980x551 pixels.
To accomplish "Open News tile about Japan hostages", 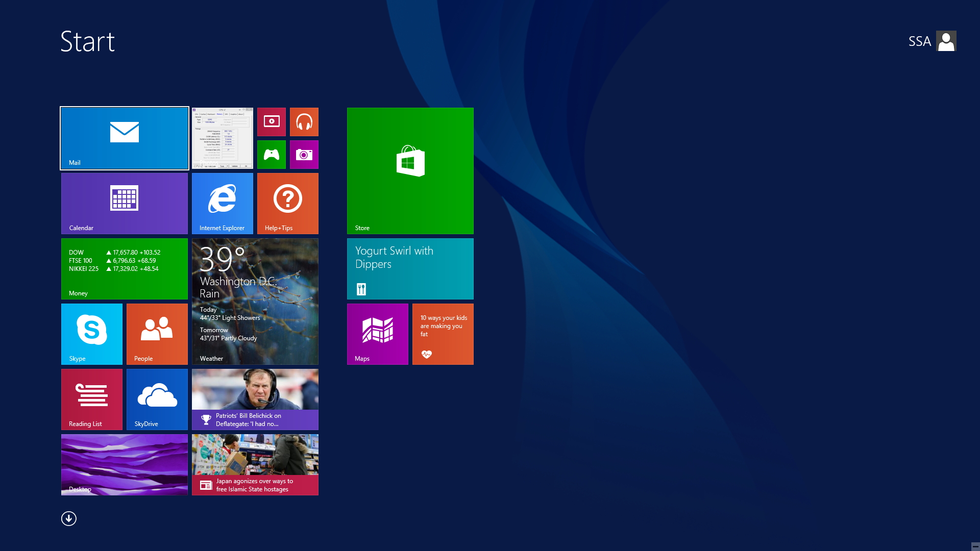I will tap(255, 465).
